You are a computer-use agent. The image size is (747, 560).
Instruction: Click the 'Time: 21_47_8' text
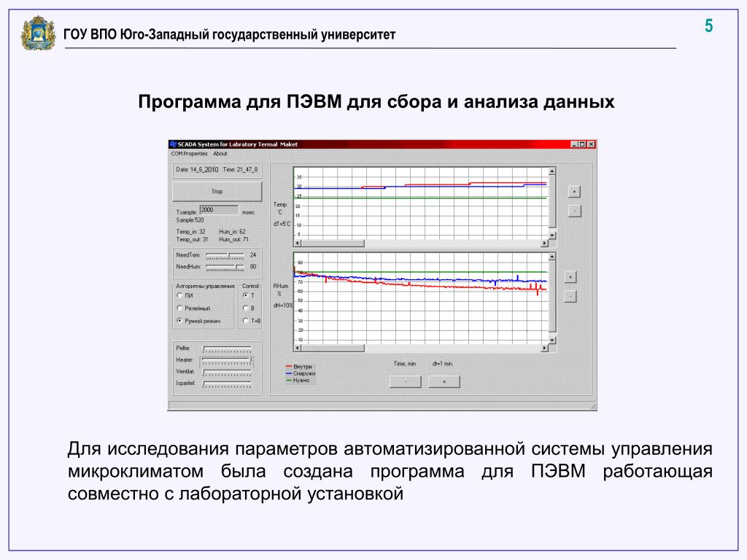pos(241,169)
